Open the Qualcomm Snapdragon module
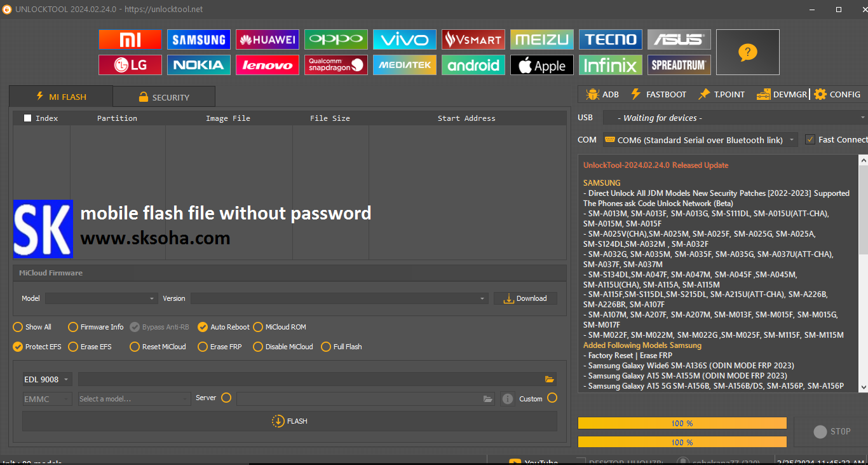Viewport: 868px width, 465px height. point(336,66)
